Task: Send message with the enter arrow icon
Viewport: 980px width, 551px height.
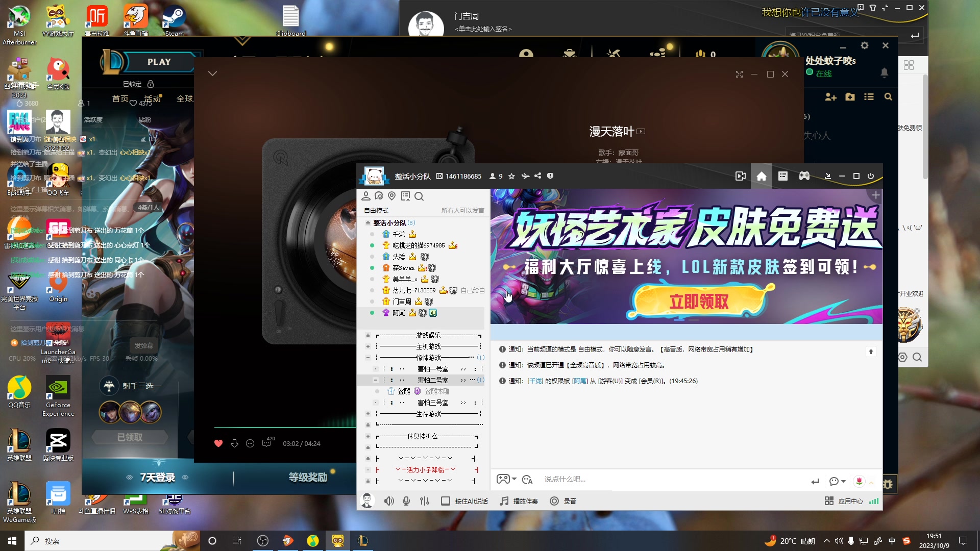Action: [x=815, y=481]
